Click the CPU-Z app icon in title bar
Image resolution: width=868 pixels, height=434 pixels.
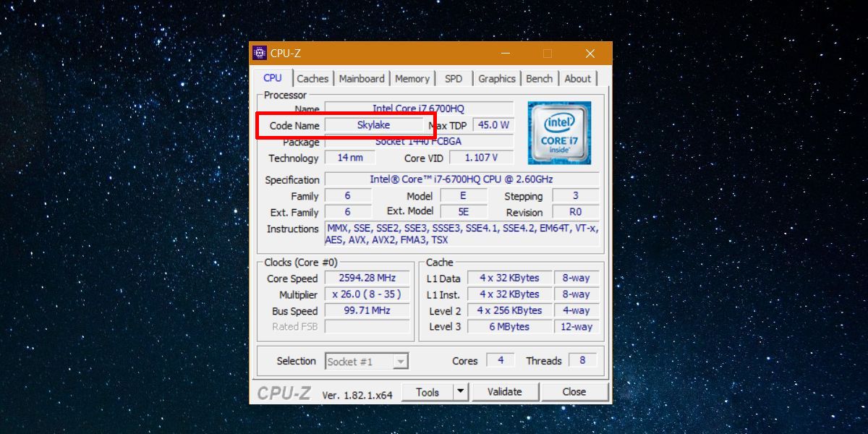click(260, 53)
